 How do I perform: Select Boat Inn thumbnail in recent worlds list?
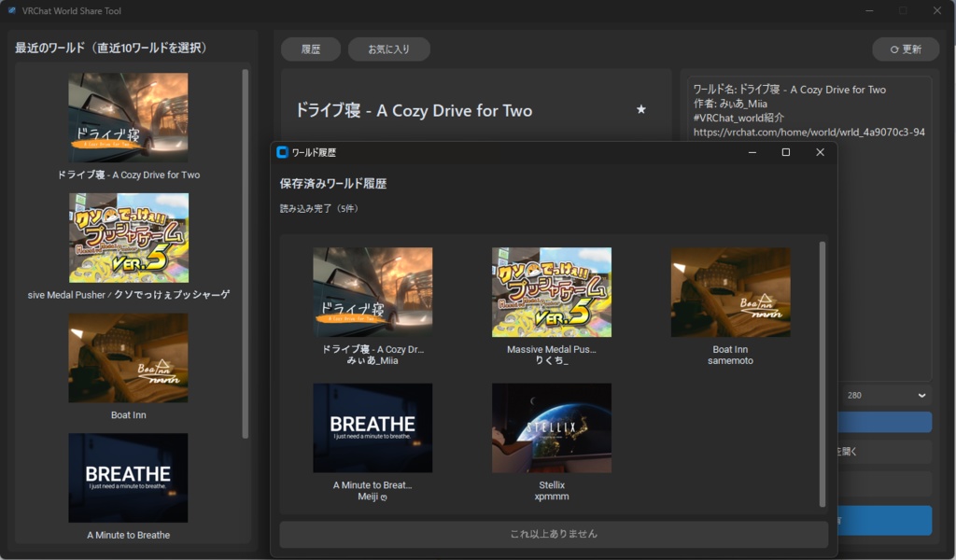point(128,357)
